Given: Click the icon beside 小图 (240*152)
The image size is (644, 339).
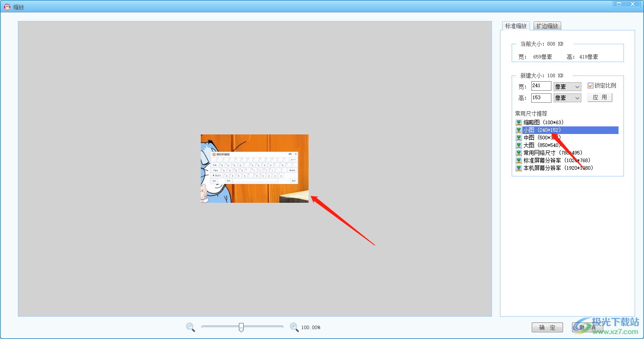Looking at the screenshot, I should coord(519,130).
